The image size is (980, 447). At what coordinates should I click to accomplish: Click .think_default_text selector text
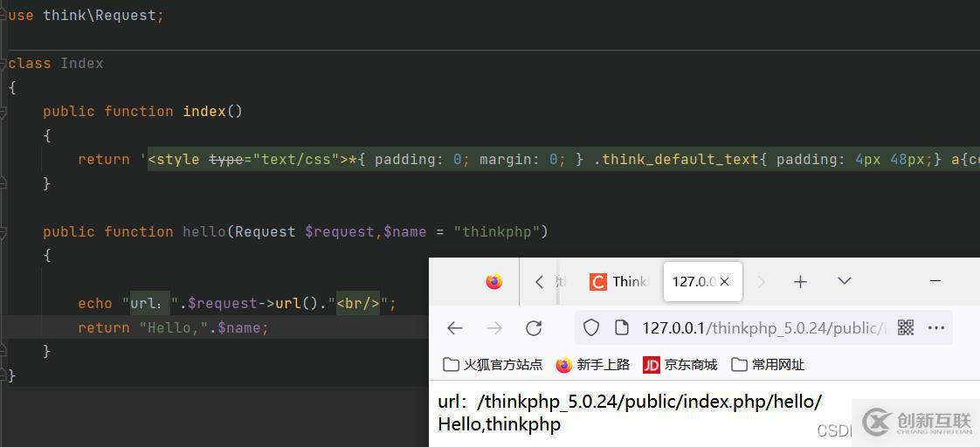tap(676, 159)
